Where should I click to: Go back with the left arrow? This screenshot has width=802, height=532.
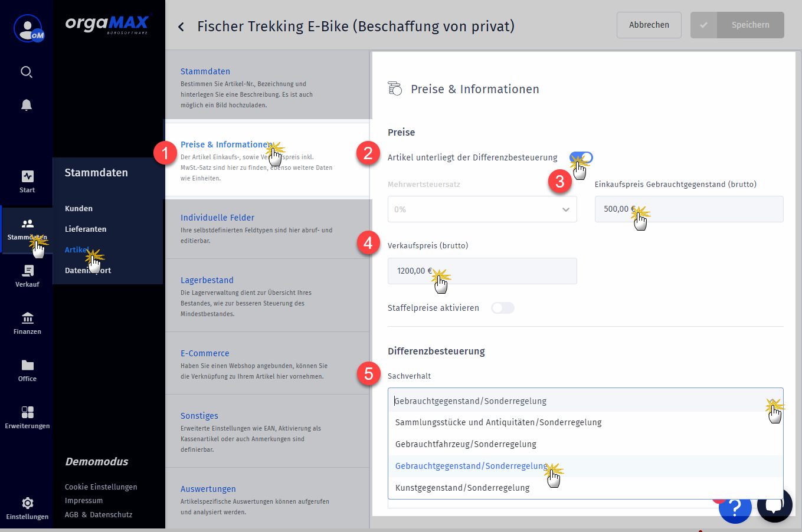coord(181,27)
